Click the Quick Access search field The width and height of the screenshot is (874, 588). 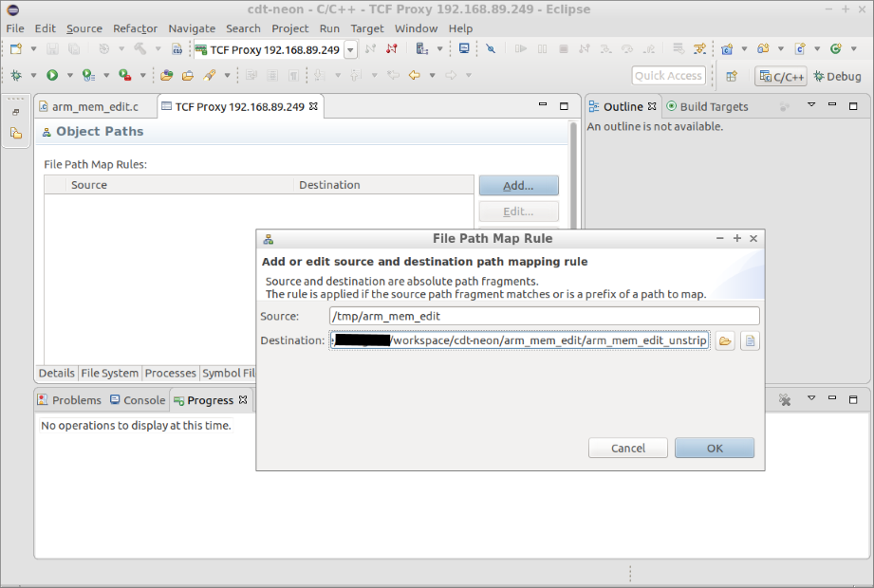(668, 76)
